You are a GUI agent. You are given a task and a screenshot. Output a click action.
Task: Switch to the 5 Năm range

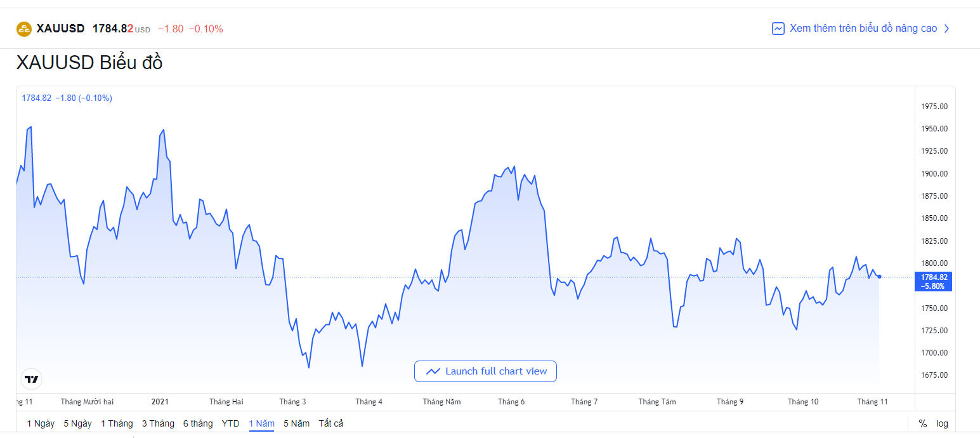tap(296, 423)
